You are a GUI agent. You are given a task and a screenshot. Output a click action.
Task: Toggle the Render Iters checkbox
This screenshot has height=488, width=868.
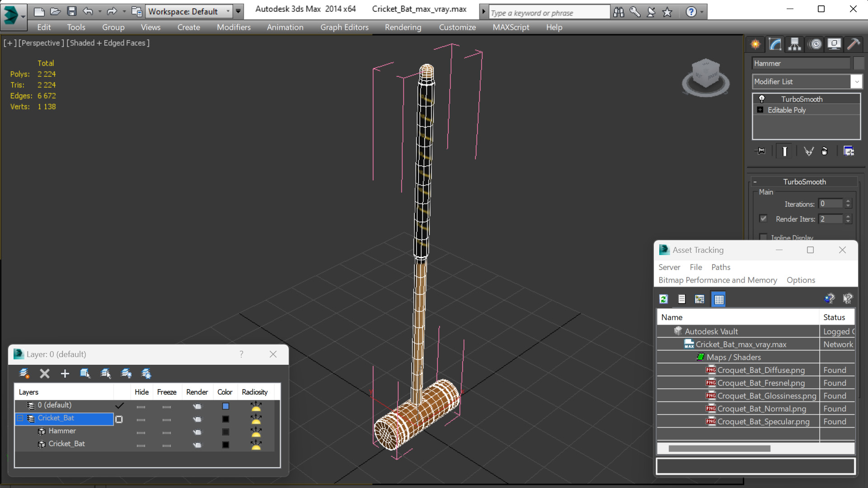coord(763,218)
